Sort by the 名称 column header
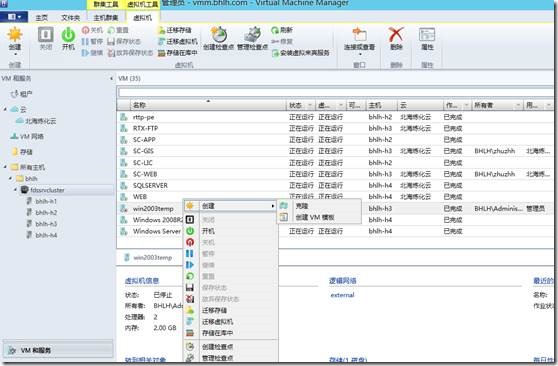The image size is (558, 366). point(208,105)
